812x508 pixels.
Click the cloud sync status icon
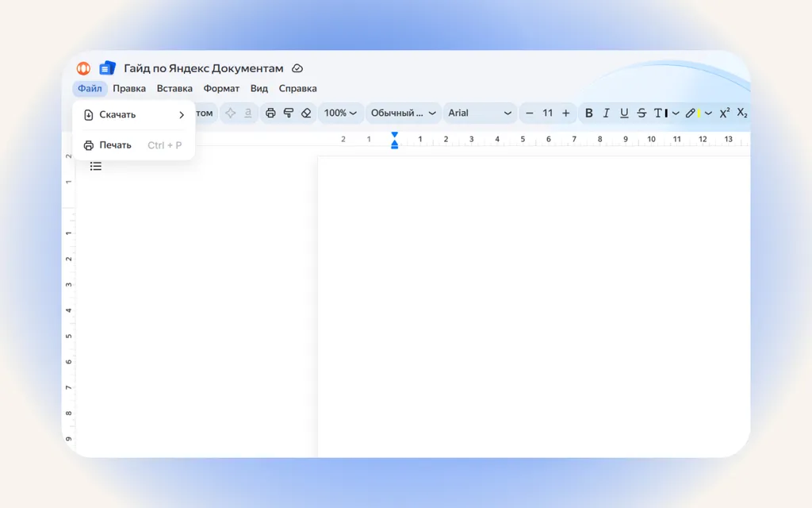tap(297, 68)
